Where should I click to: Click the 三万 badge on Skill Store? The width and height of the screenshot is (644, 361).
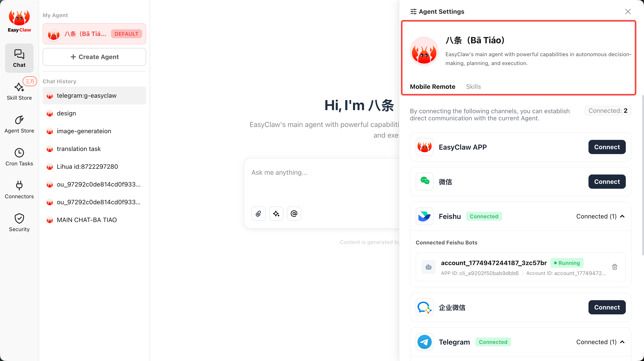tap(30, 81)
